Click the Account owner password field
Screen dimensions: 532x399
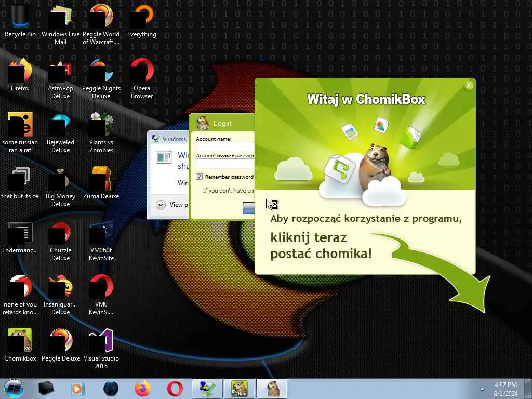click(225, 164)
